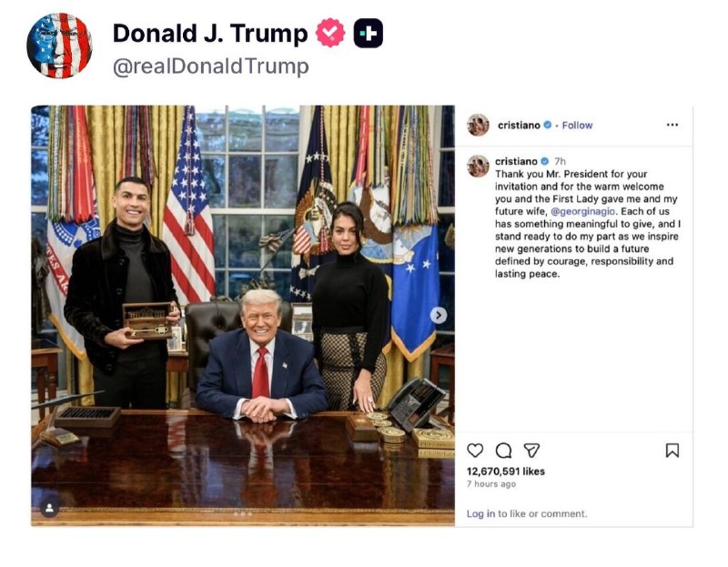
Task: Open Trump's flag profile avatar
Action: click(59, 46)
